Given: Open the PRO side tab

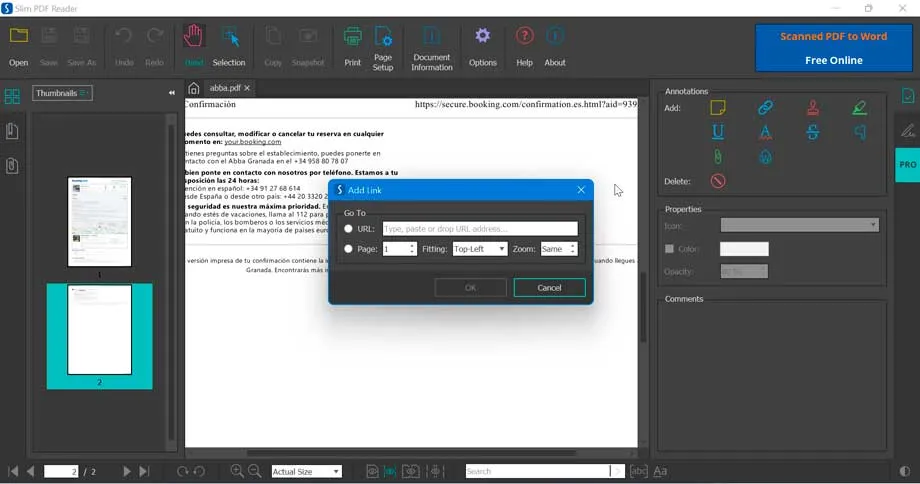Looking at the screenshot, I should pos(907,164).
